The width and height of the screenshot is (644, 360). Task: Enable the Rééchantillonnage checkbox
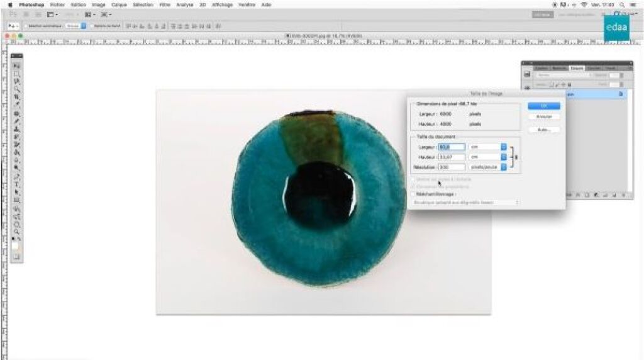413,194
